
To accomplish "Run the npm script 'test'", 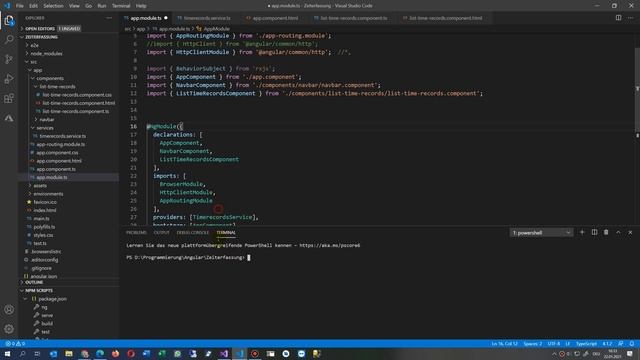I will click(x=45, y=332).
